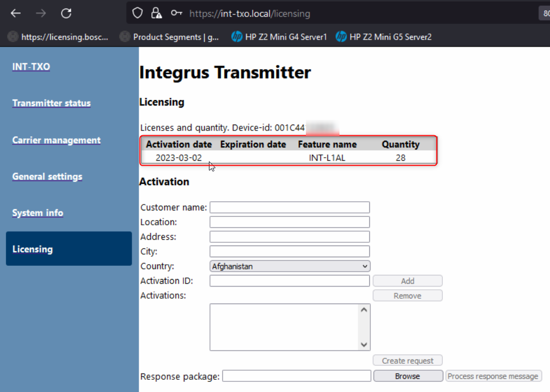Click the shield tracking protection icon
Image resolution: width=550 pixels, height=392 pixels.
[x=137, y=13]
